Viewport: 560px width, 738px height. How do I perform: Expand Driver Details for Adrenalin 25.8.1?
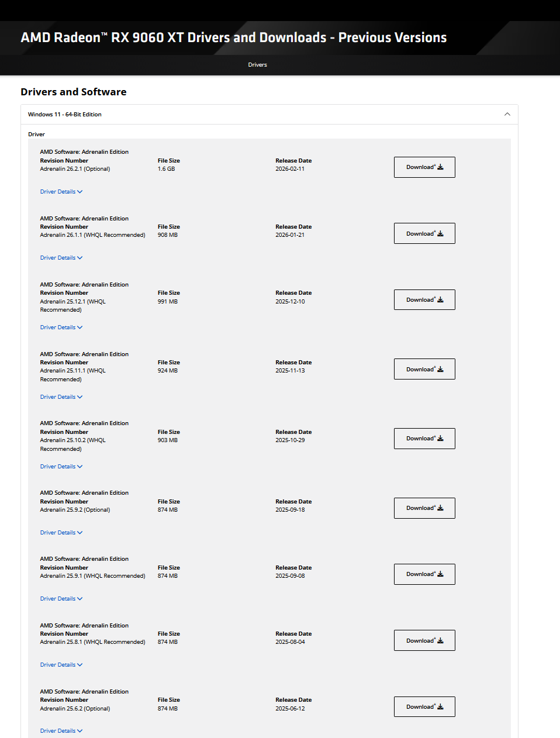(61, 665)
